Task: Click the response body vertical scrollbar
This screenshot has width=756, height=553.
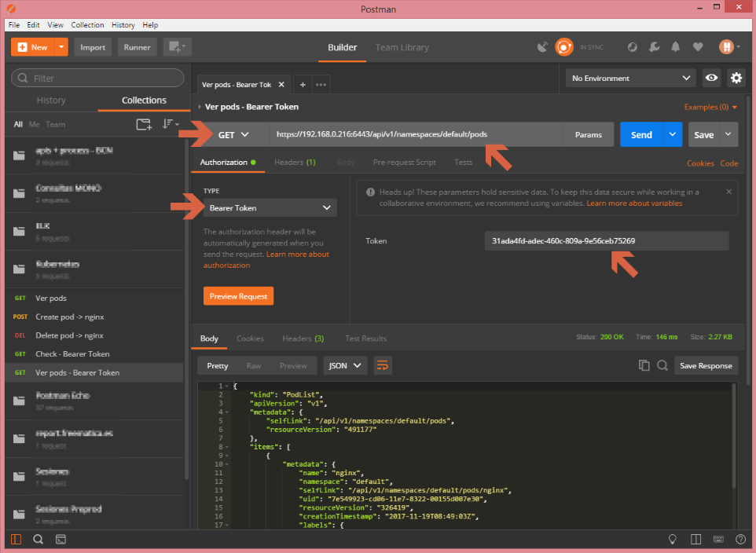Action: [x=734, y=435]
